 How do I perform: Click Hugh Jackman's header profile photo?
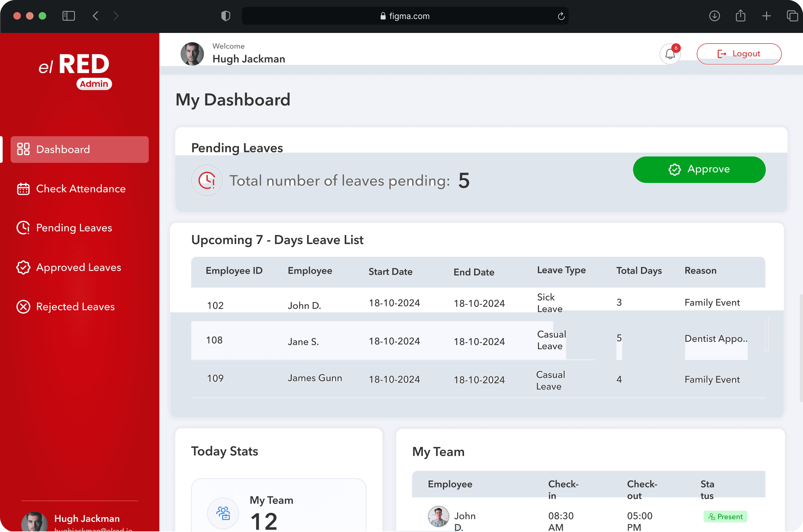point(192,54)
